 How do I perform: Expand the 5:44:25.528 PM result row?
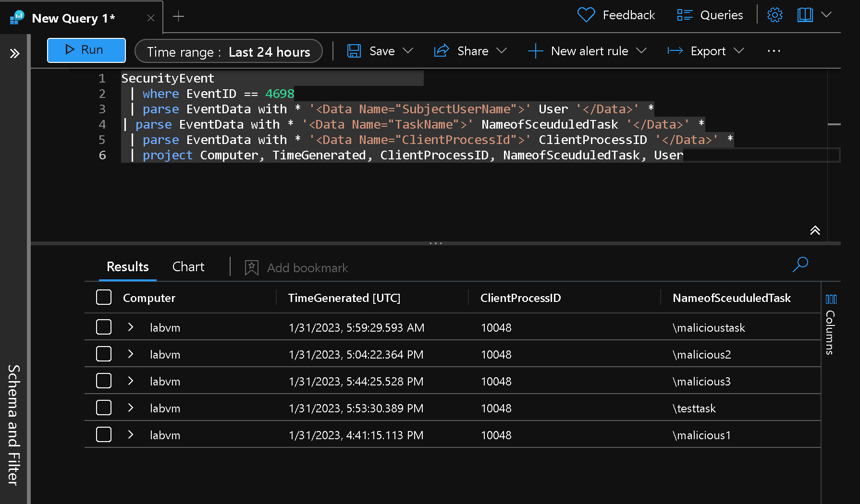tap(130, 381)
